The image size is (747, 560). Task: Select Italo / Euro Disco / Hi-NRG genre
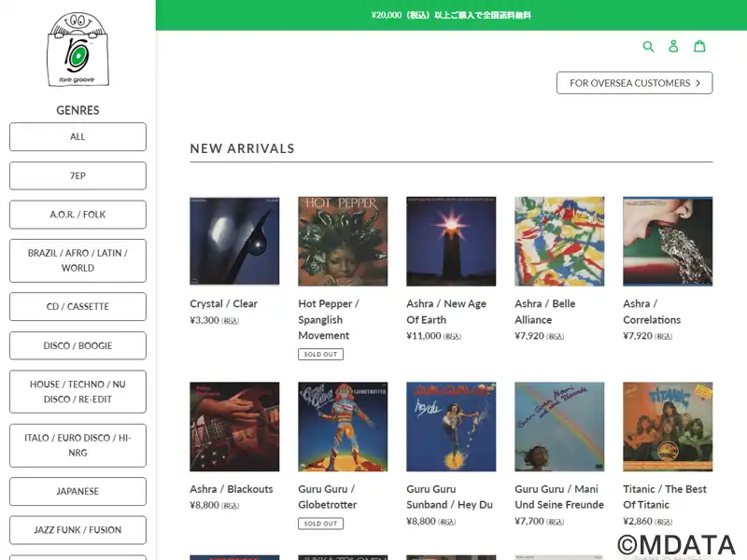78,445
